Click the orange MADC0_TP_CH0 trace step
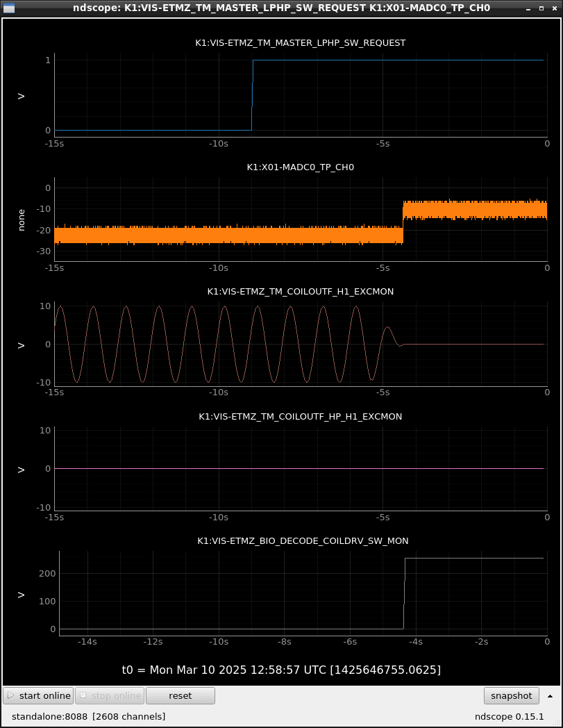Viewport: 563px width, 728px height. pyautogui.click(x=403, y=223)
